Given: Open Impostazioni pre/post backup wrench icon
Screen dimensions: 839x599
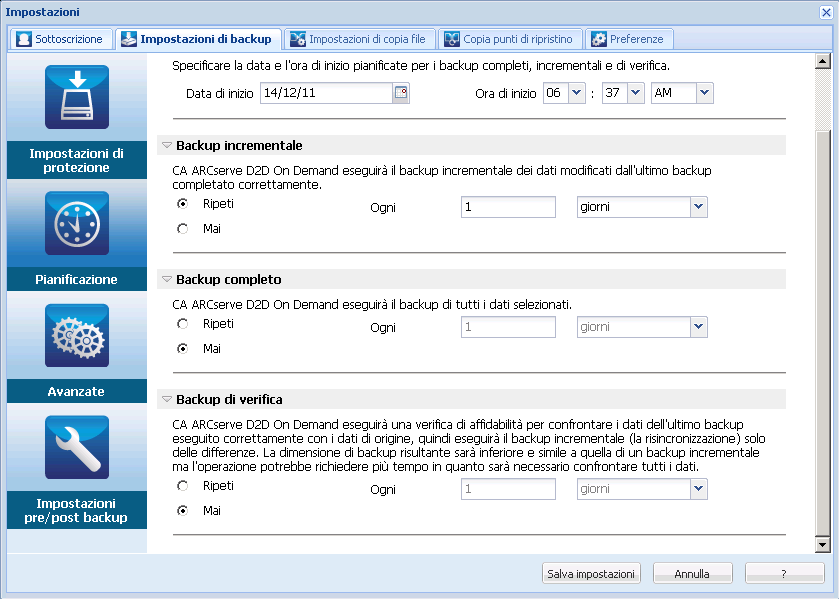Looking at the screenshot, I should (x=77, y=448).
